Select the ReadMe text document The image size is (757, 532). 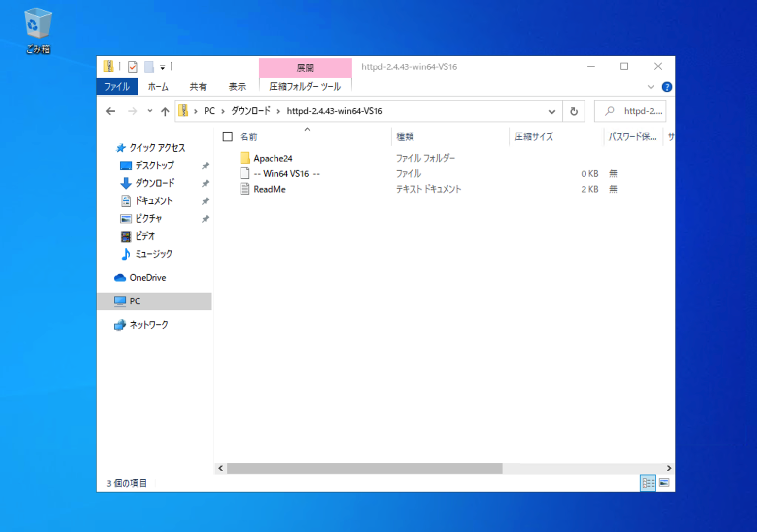click(269, 189)
